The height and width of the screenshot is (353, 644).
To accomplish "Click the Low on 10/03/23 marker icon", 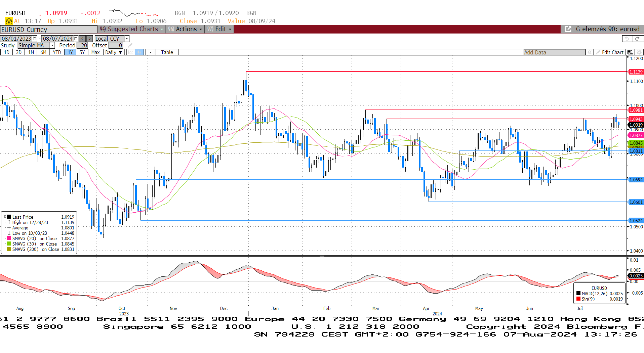I will click(9, 233).
